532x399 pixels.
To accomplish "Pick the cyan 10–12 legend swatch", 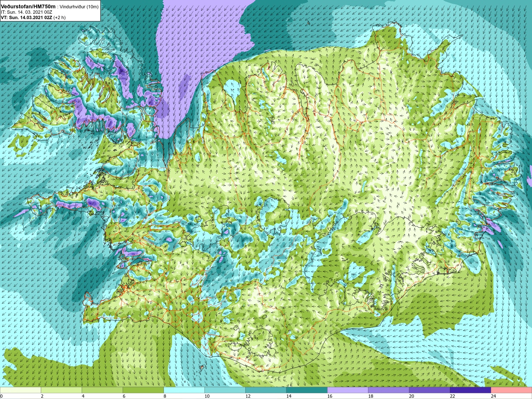I will click(225, 390).
